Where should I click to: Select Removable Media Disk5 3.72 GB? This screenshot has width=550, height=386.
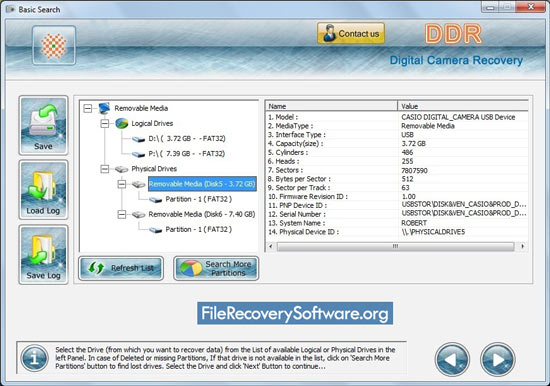[202, 184]
